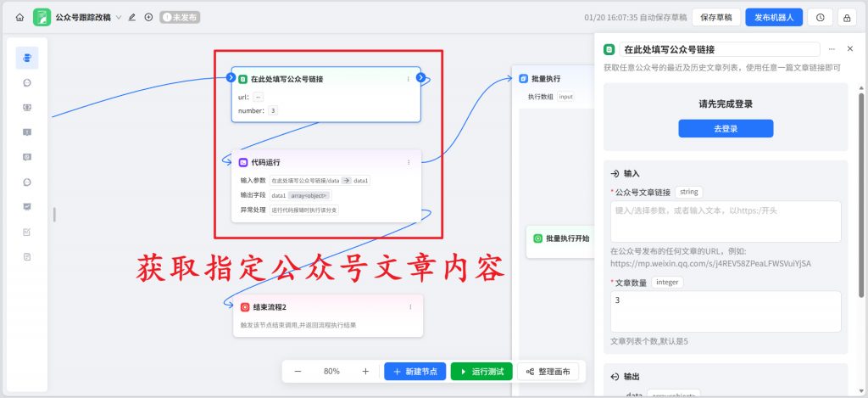Click the 未发布 status badge

180,17
